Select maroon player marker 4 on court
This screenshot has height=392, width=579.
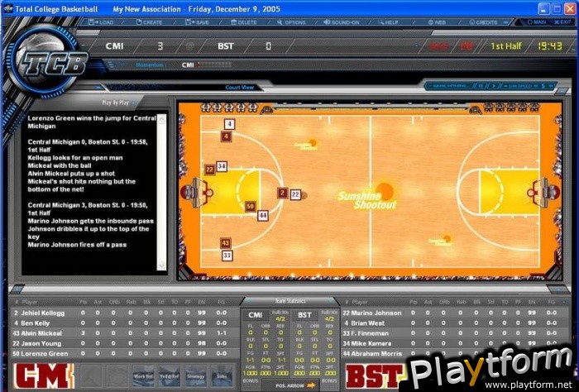tap(227, 136)
